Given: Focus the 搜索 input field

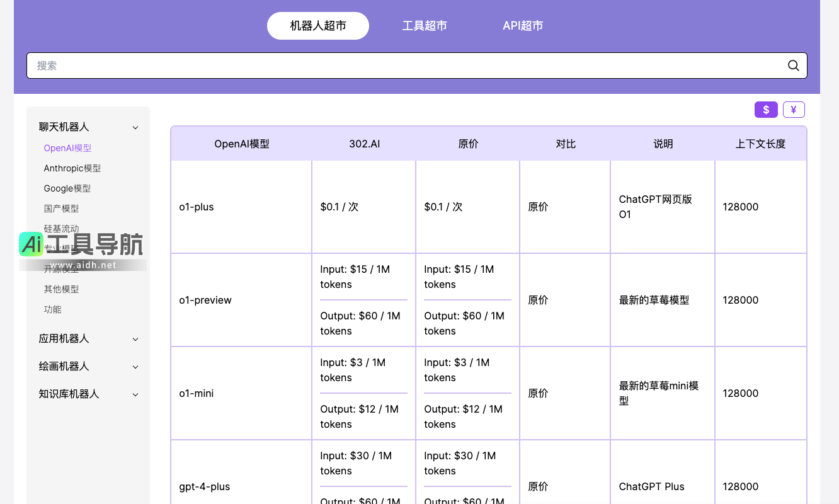Looking at the screenshot, I should pos(403,66).
